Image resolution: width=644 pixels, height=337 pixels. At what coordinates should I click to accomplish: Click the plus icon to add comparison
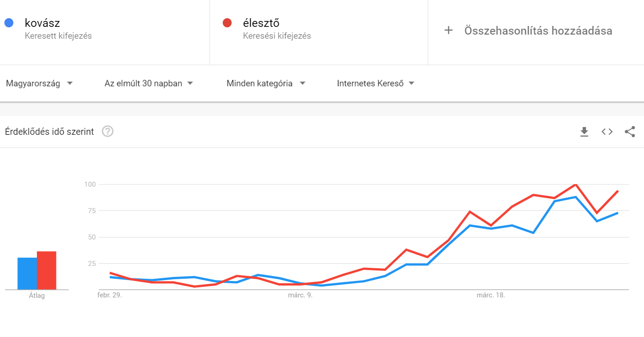449,31
